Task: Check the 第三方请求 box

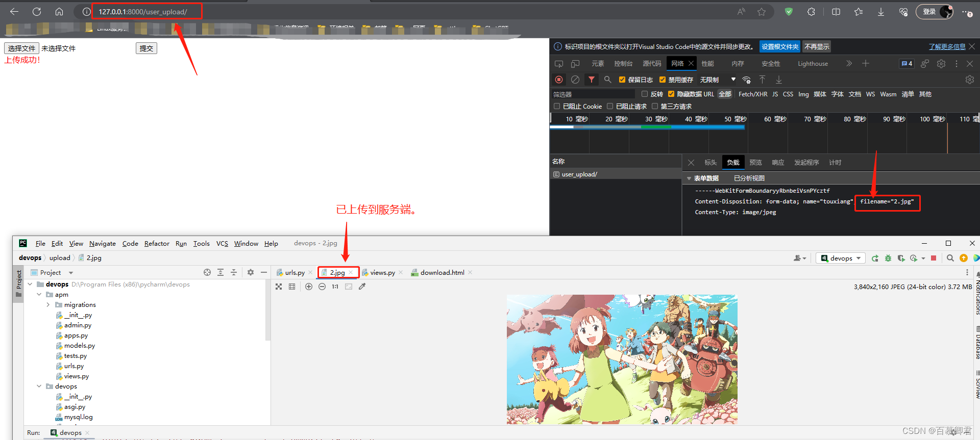Action: [655, 106]
